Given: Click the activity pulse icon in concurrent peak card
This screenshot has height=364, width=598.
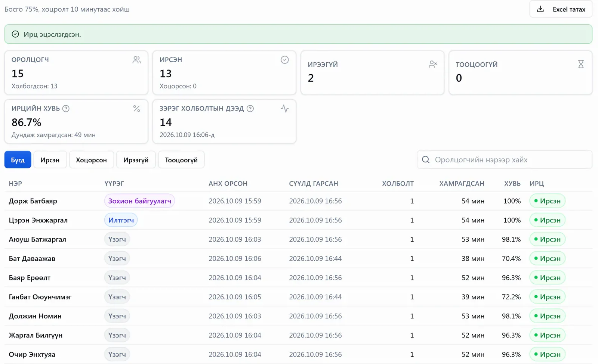Looking at the screenshot, I should 285,109.
